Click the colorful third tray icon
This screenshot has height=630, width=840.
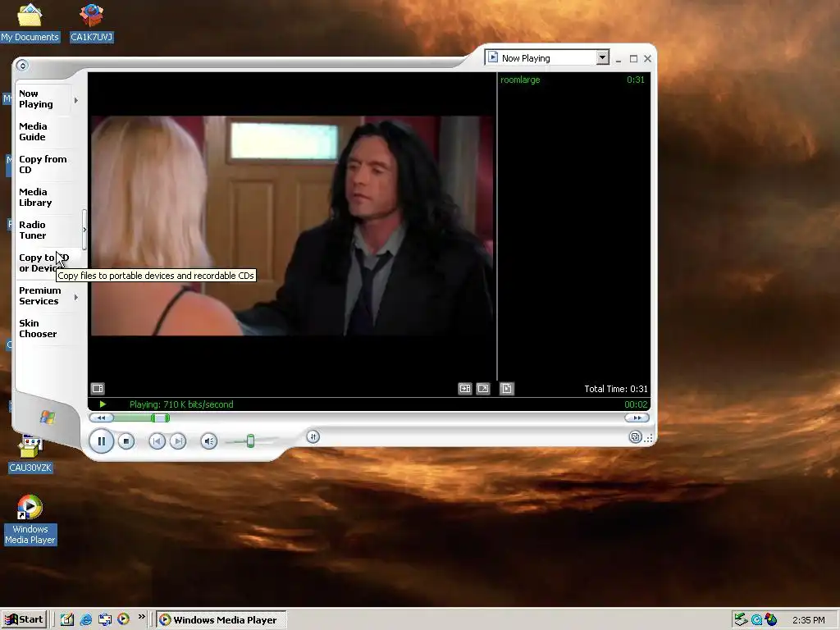point(771,620)
